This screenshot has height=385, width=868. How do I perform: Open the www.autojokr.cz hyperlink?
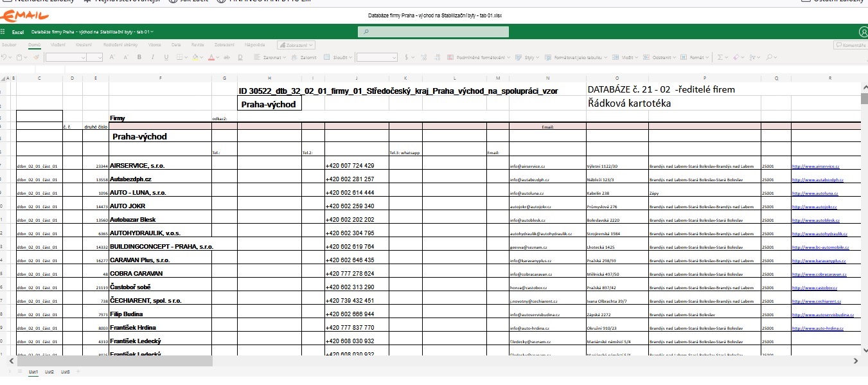[814, 207]
